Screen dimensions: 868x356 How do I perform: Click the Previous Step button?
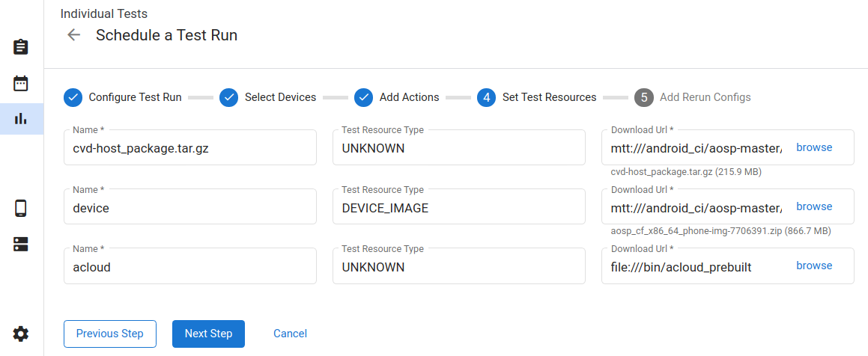[109, 334]
